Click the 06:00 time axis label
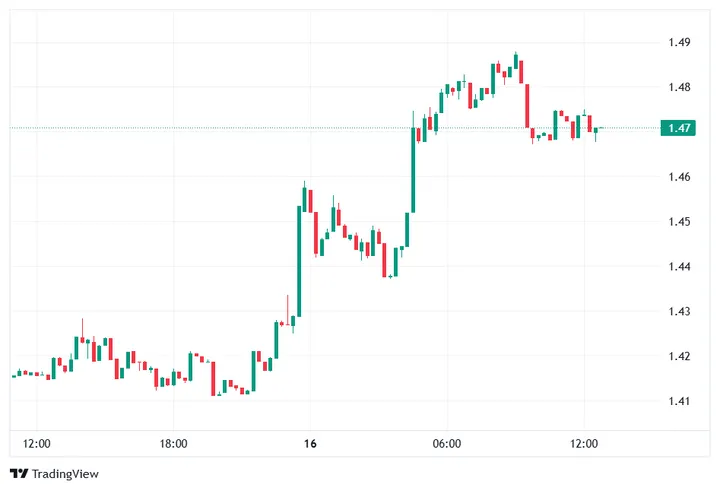The height and width of the screenshot is (490, 720). coord(446,443)
